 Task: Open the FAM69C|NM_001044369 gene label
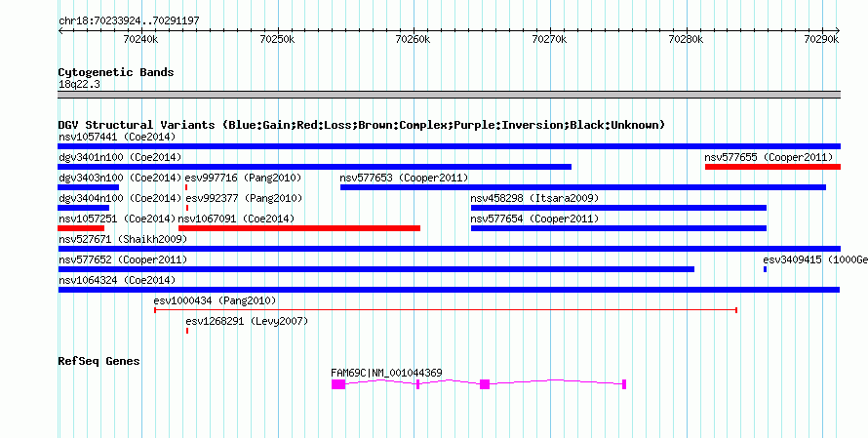point(386,373)
